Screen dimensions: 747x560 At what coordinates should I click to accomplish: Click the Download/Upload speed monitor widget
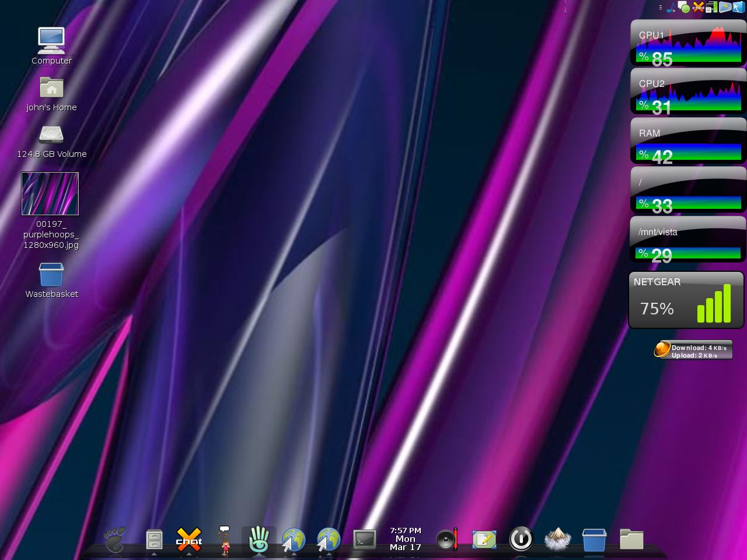click(x=693, y=350)
